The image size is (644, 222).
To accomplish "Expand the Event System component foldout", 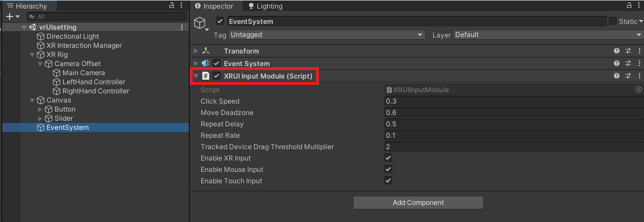I will pos(196,63).
